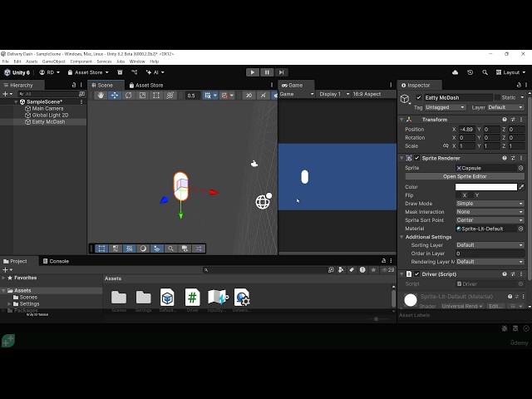Collapse the SampleScene hierarchy arrow
Viewport: 532px width, 399px height.
tap(16, 101)
